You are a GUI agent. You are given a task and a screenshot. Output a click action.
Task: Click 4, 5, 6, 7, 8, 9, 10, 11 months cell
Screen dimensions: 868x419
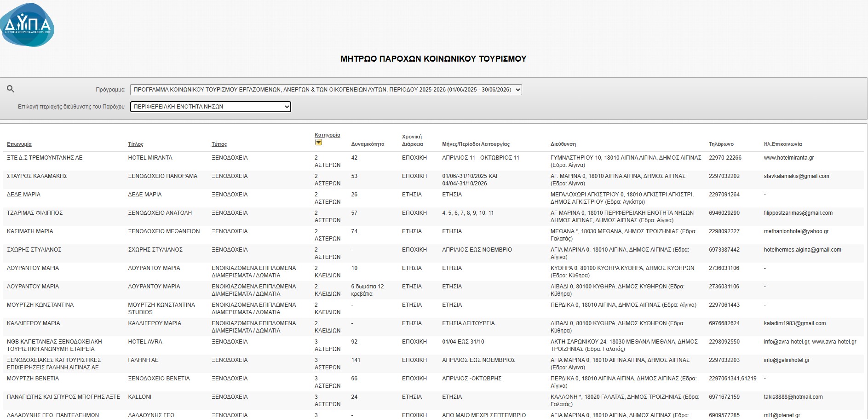coord(468,213)
